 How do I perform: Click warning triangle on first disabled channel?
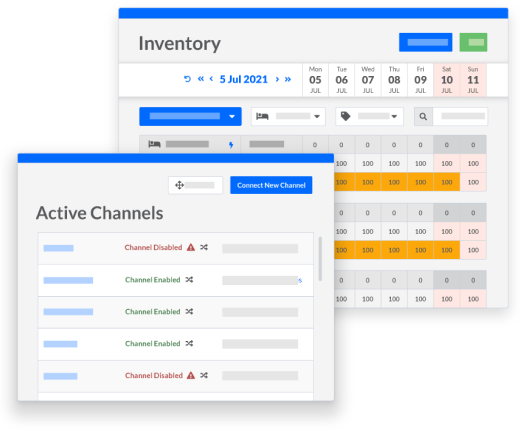tap(191, 247)
